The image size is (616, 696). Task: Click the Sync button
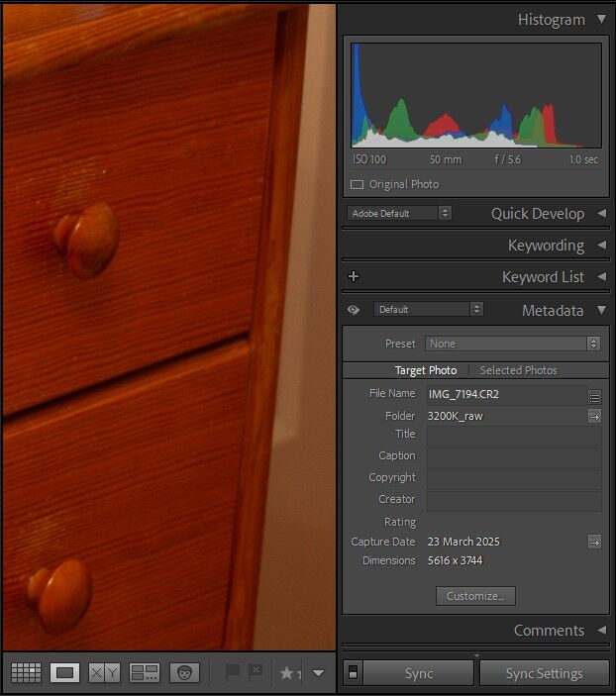coord(418,673)
